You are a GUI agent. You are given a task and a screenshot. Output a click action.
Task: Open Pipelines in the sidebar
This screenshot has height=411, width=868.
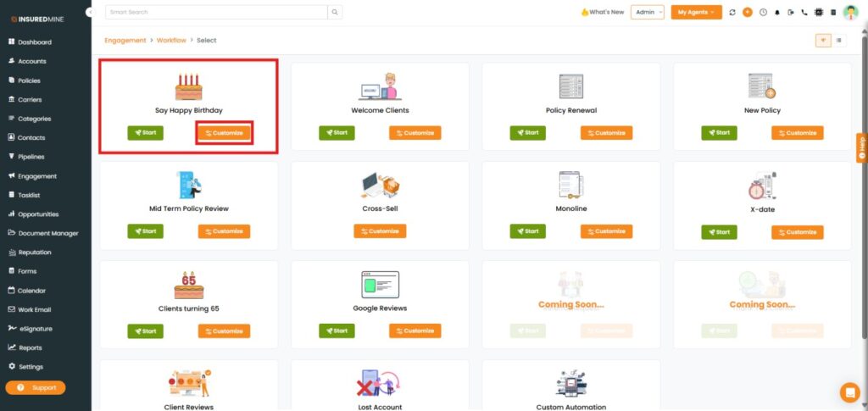[31, 157]
